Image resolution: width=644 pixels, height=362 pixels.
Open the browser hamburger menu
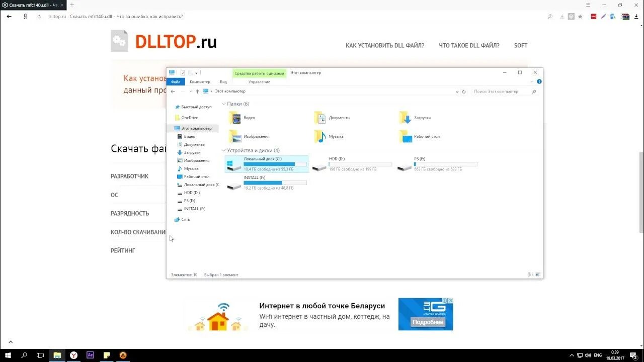pyautogui.click(x=588, y=5)
